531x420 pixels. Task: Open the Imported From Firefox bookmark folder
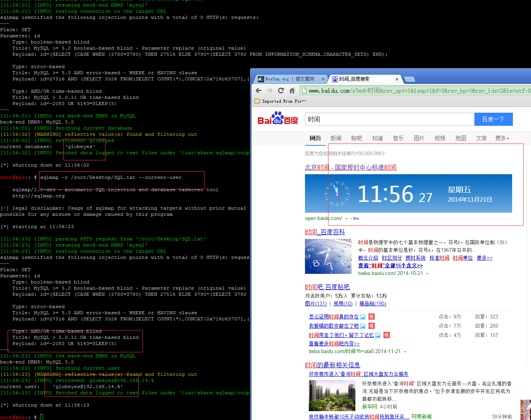280,101
